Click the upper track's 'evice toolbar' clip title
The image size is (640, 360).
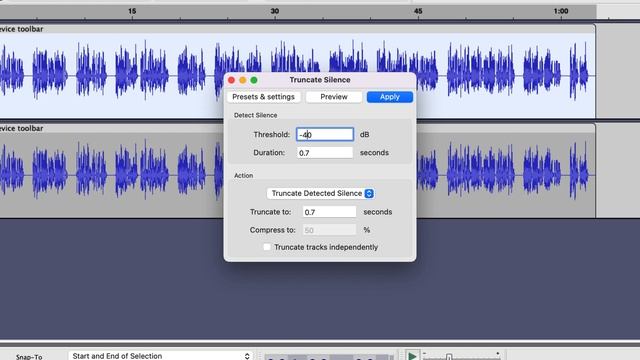coord(22,29)
